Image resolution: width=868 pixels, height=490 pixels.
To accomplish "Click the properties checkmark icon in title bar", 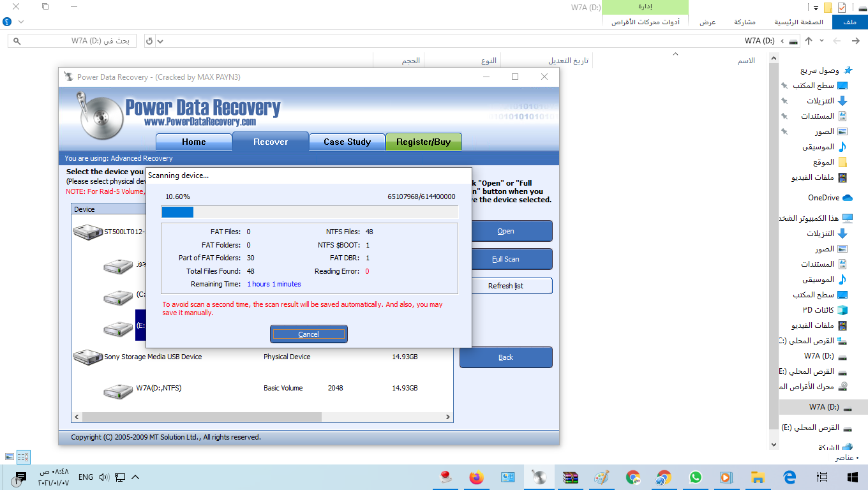I will click(x=842, y=7).
